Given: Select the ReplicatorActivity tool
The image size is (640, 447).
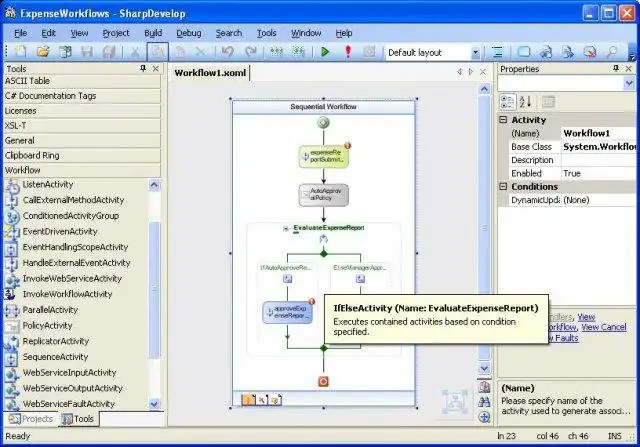Looking at the screenshot, I should (x=56, y=341).
